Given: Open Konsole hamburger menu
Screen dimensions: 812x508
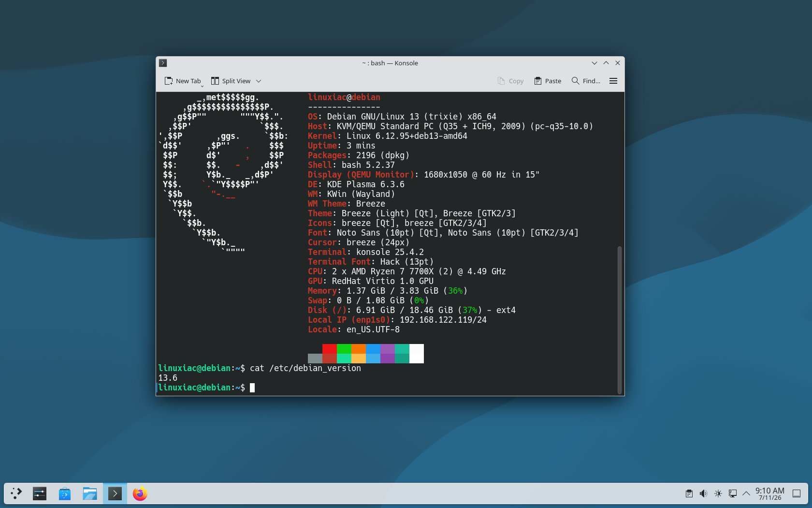Looking at the screenshot, I should pos(613,81).
